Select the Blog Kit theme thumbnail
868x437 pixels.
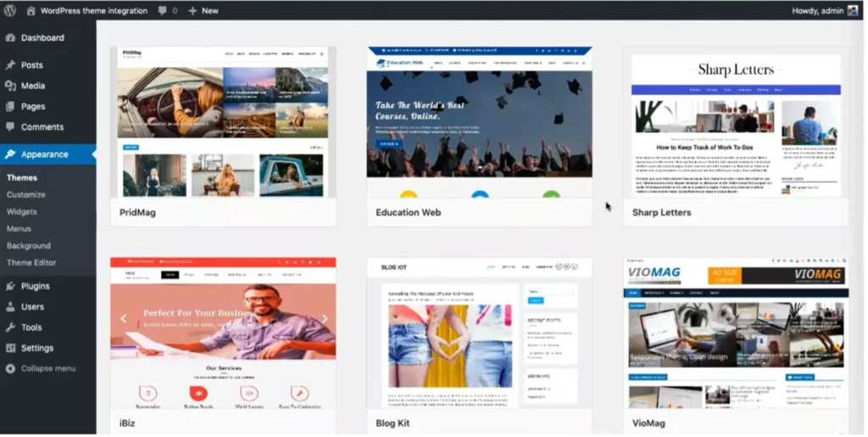click(x=480, y=333)
